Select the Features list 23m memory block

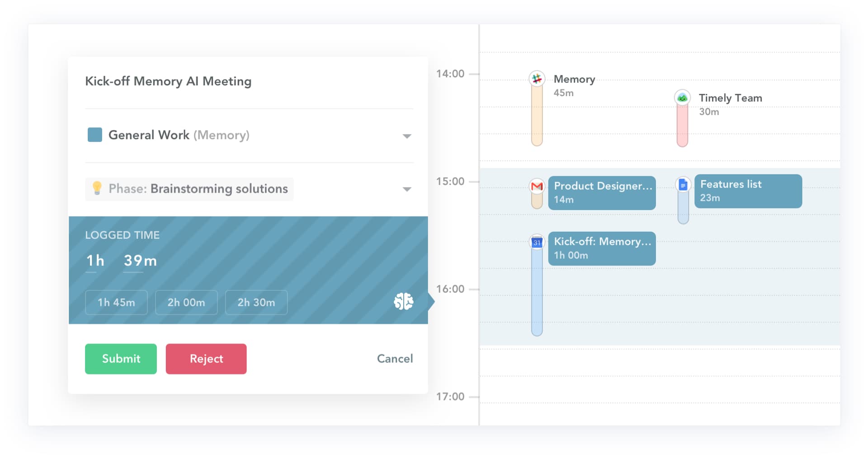click(x=748, y=191)
